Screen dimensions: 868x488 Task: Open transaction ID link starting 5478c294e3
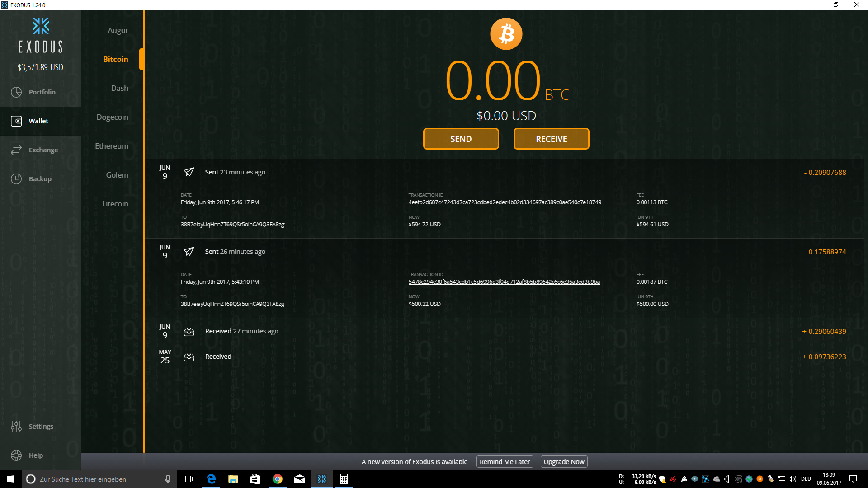click(x=504, y=282)
